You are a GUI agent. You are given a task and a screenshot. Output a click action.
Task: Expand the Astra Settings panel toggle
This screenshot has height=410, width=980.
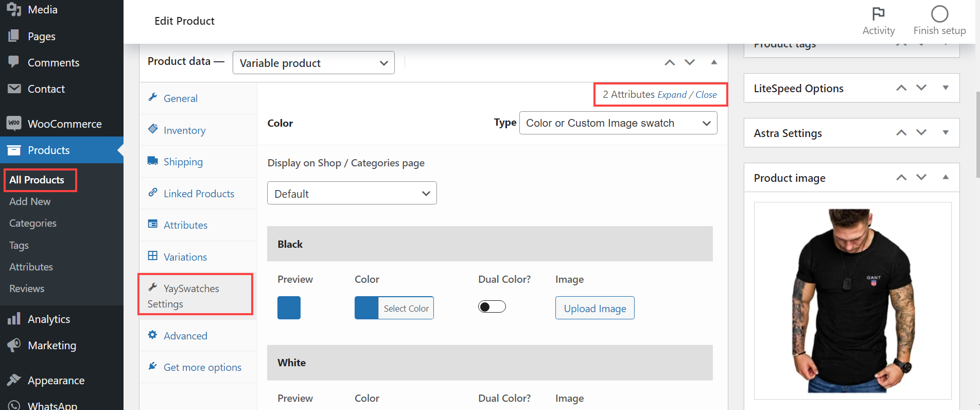[x=945, y=132]
